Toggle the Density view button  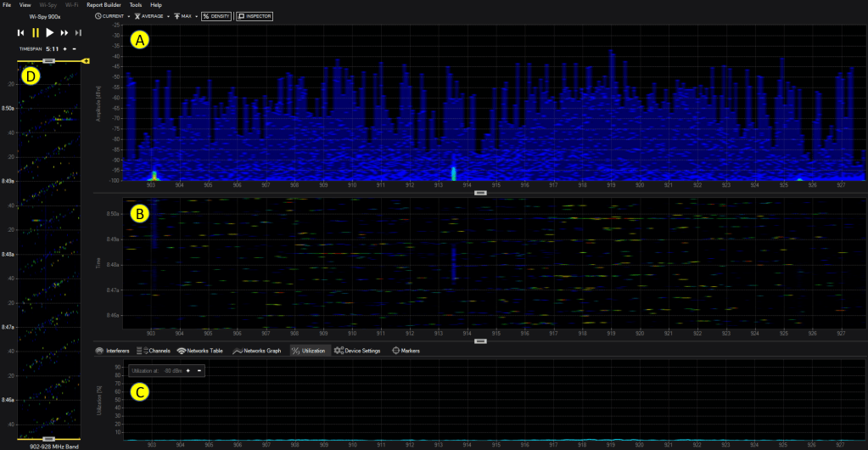[216, 16]
